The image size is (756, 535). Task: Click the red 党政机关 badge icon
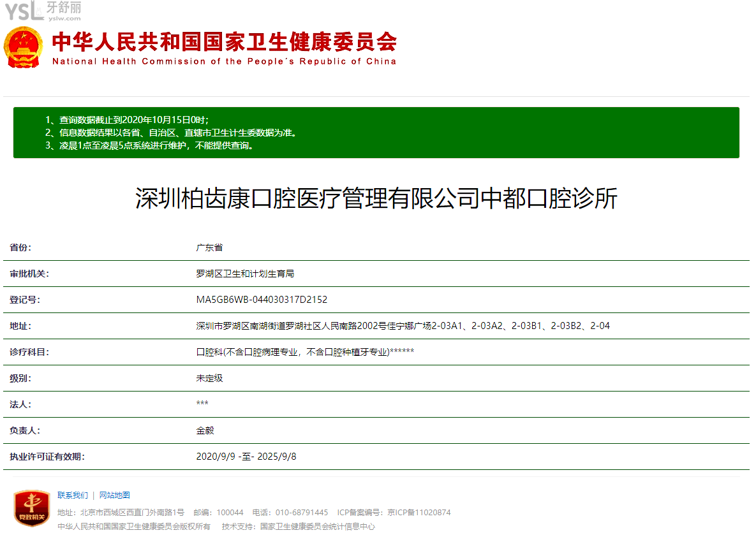(32, 508)
